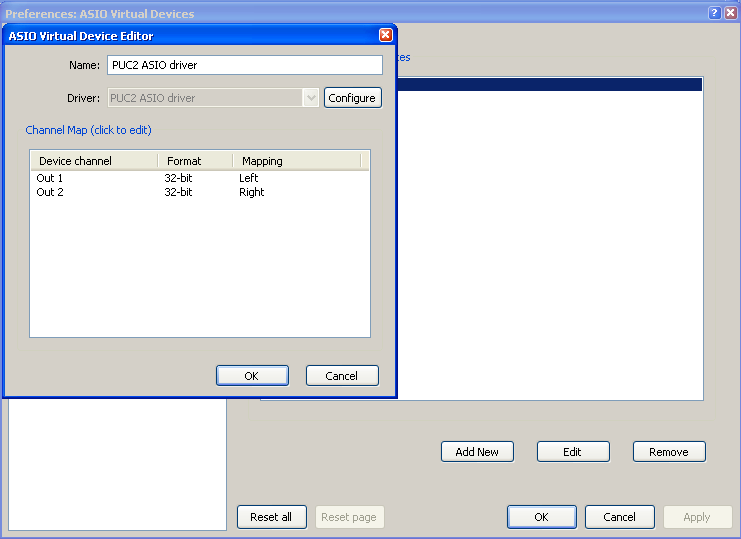Click Reset all in Preferences
The image size is (741, 539).
click(271, 517)
